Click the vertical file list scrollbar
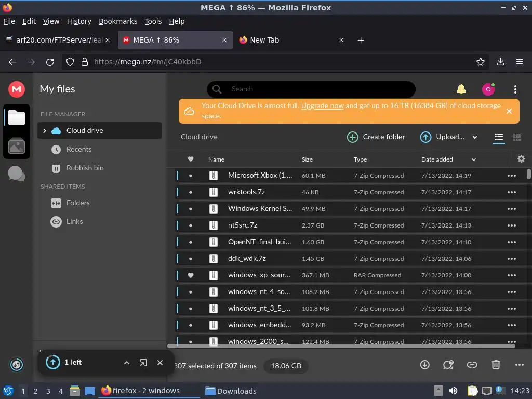 pyautogui.click(x=528, y=174)
